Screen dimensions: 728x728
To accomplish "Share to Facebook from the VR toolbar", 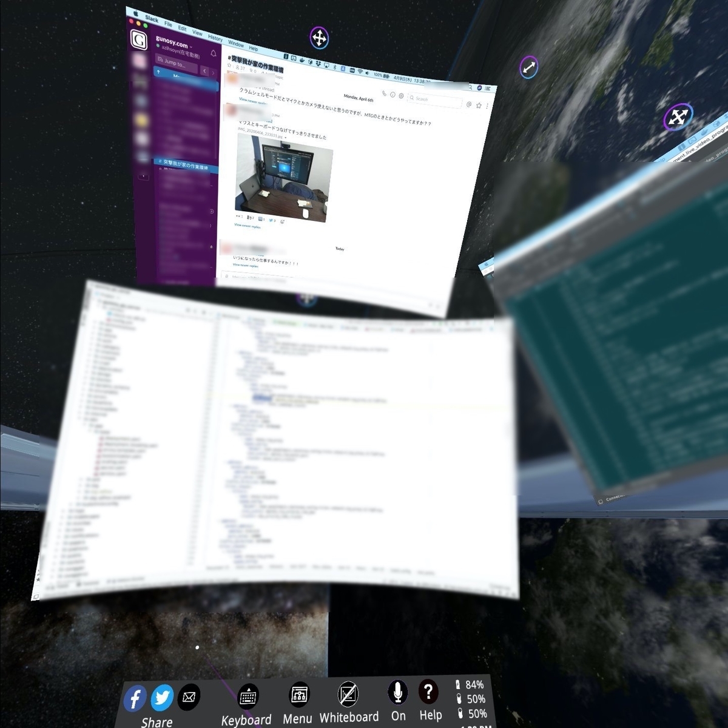I will point(135,698).
